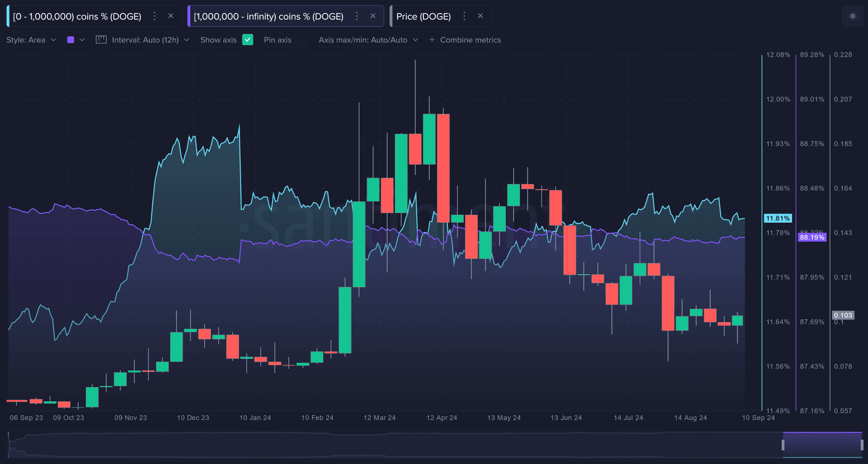Click the highlighted range in bottom navigator
Image resolution: width=868 pixels, height=464 pixels.
[822, 445]
